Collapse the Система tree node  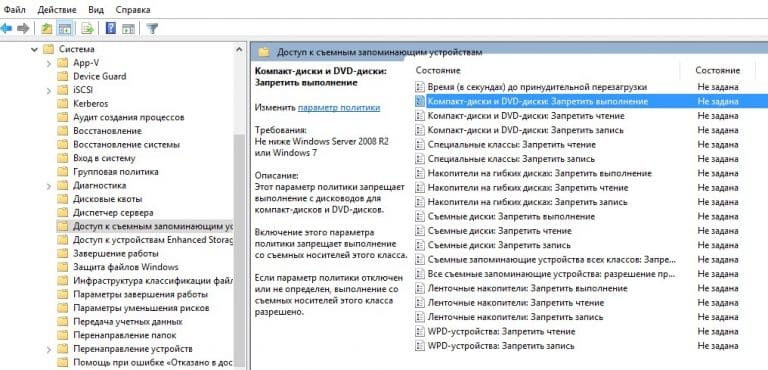click(x=34, y=49)
